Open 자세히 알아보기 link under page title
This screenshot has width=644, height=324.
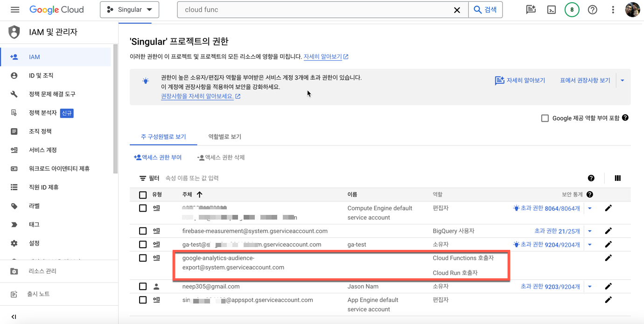(x=326, y=57)
